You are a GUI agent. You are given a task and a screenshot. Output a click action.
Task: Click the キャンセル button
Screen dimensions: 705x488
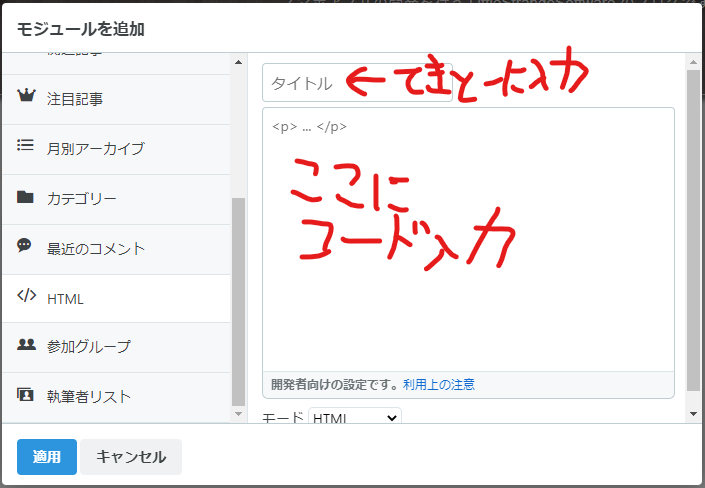[131, 457]
